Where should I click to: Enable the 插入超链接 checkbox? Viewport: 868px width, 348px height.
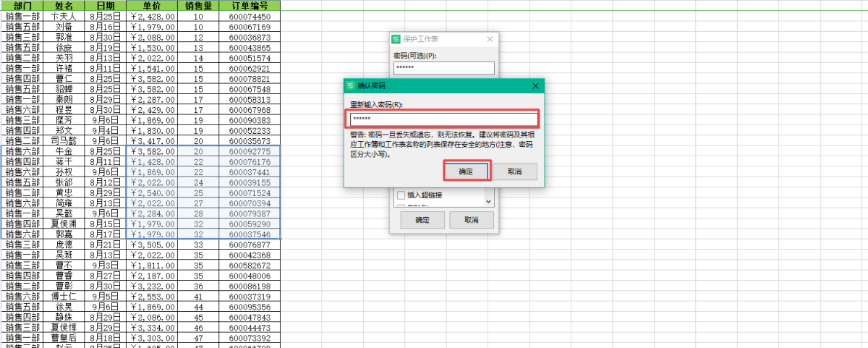coord(401,195)
